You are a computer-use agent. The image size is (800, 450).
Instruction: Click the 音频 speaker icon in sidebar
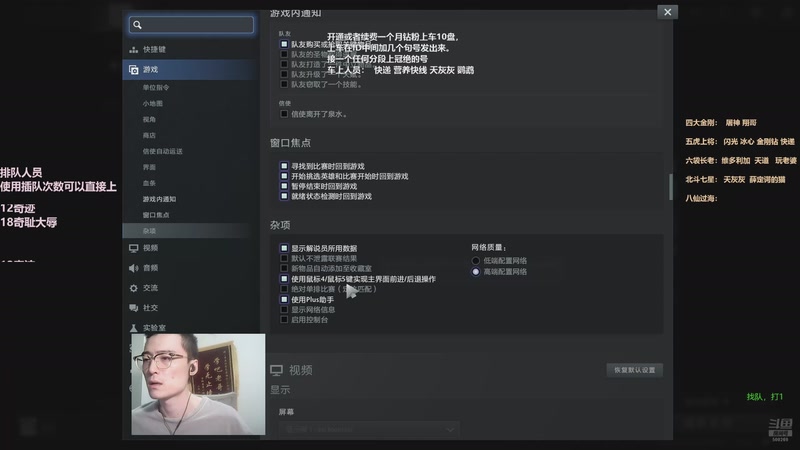coord(134,268)
